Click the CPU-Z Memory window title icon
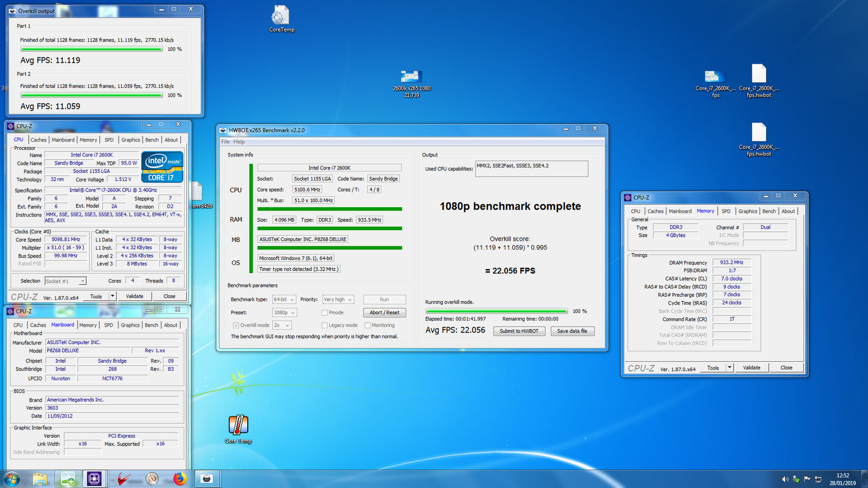Screen dimensions: 868x488 (627, 197)
